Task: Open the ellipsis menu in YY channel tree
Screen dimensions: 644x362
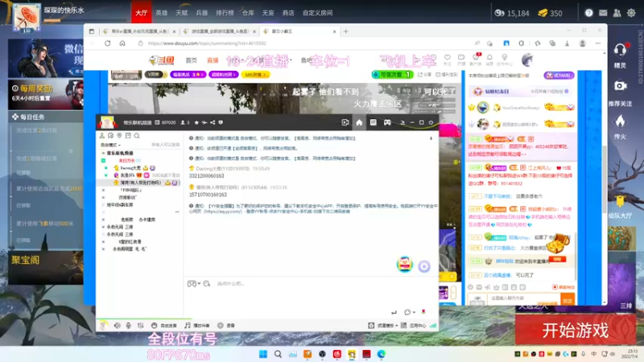Action: pos(177,212)
